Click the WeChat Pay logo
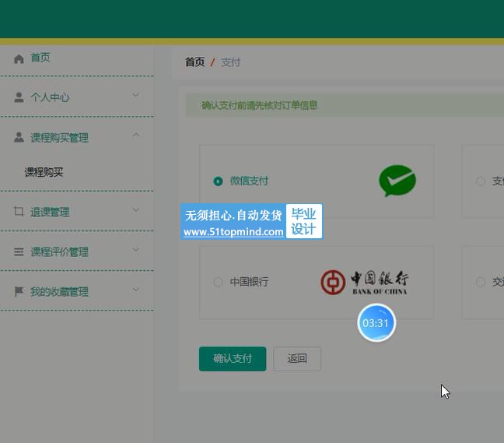This screenshot has width=504, height=443. [397, 181]
